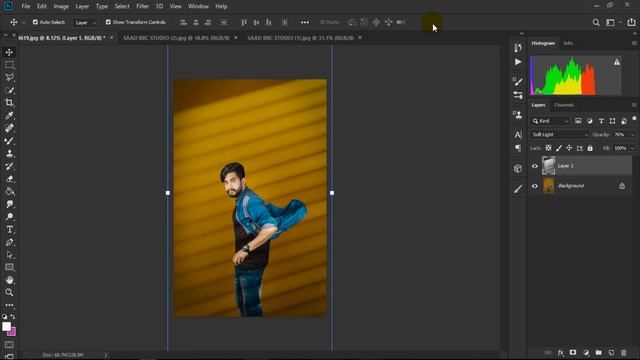Select the Paint Bucket tool
The image size is (640, 360).
pos(9,191)
